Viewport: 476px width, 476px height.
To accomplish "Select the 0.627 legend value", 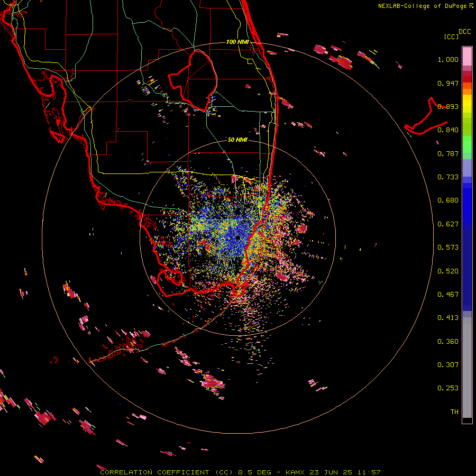I will 448,224.
